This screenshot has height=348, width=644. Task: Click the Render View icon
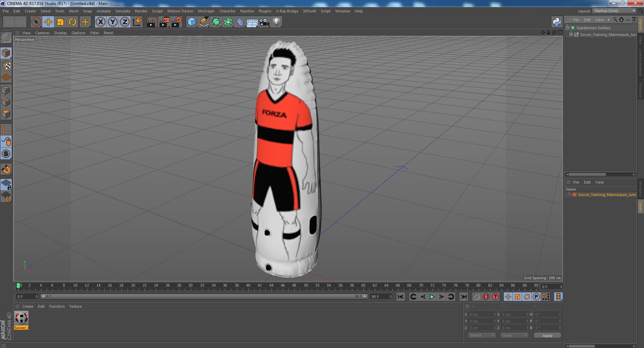152,22
